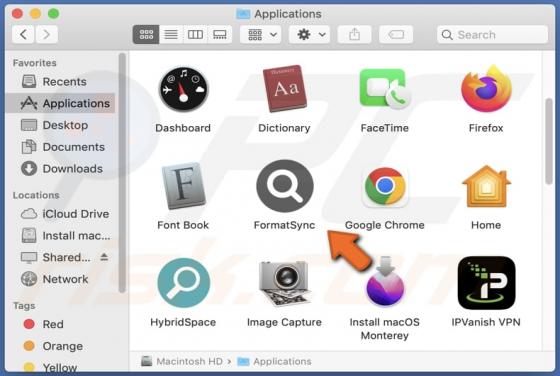Open the group-by arrangement dropdown
This screenshot has width=560, height=376.
pyautogui.click(x=261, y=35)
